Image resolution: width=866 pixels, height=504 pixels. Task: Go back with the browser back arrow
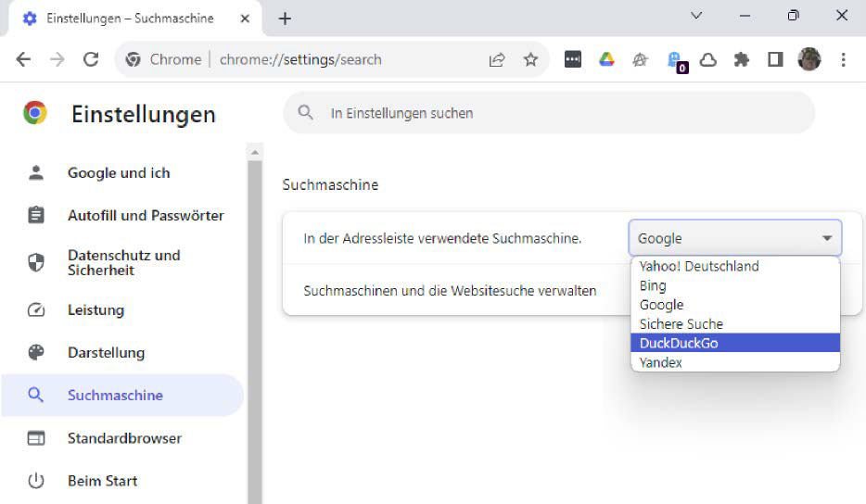(x=23, y=59)
